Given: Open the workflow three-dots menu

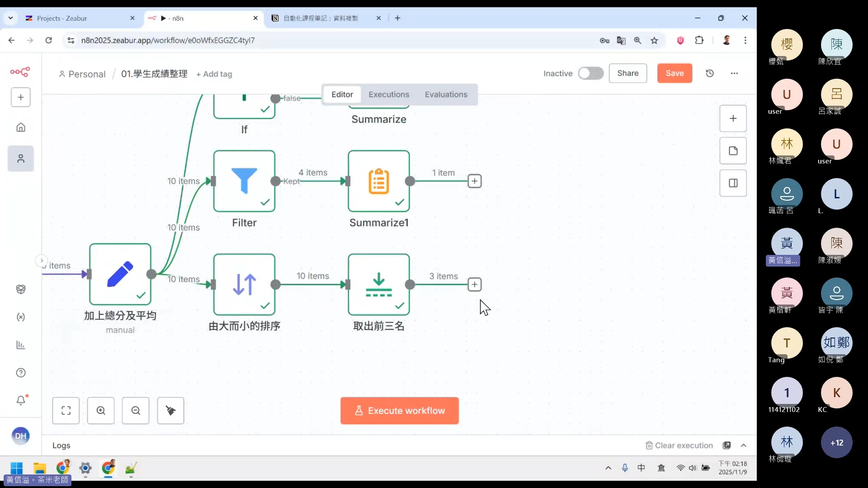Looking at the screenshot, I should (x=734, y=73).
